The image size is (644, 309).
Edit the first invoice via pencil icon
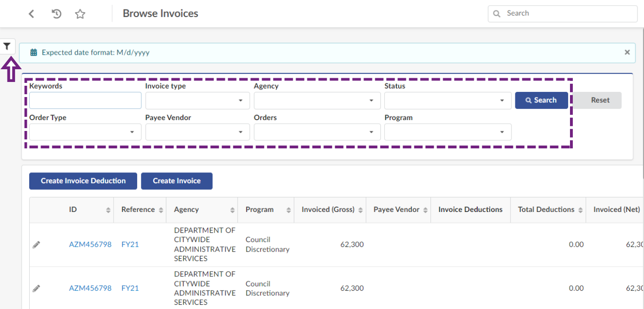[36, 244]
